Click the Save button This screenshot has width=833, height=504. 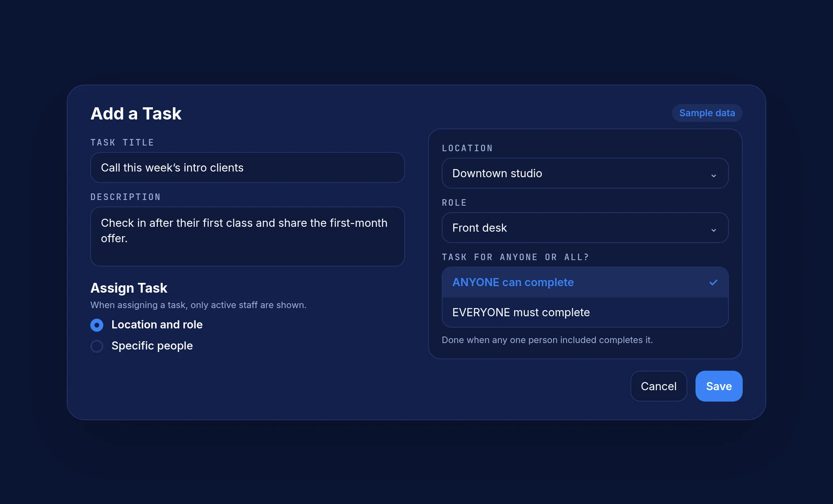pyautogui.click(x=719, y=386)
